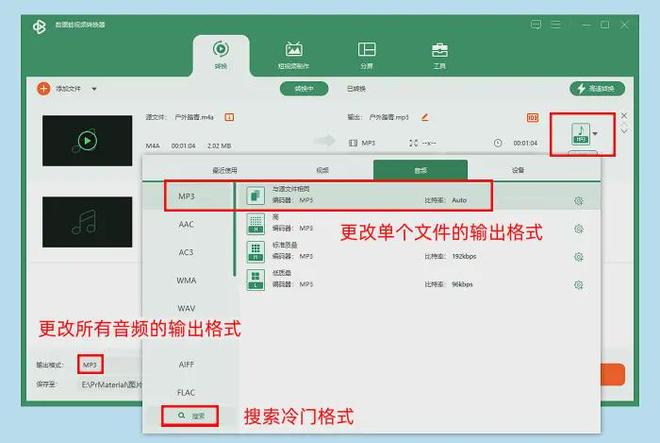This screenshot has width=660, height=443.
Task: Click the magnifier search icon
Action: tap(181, 416)
